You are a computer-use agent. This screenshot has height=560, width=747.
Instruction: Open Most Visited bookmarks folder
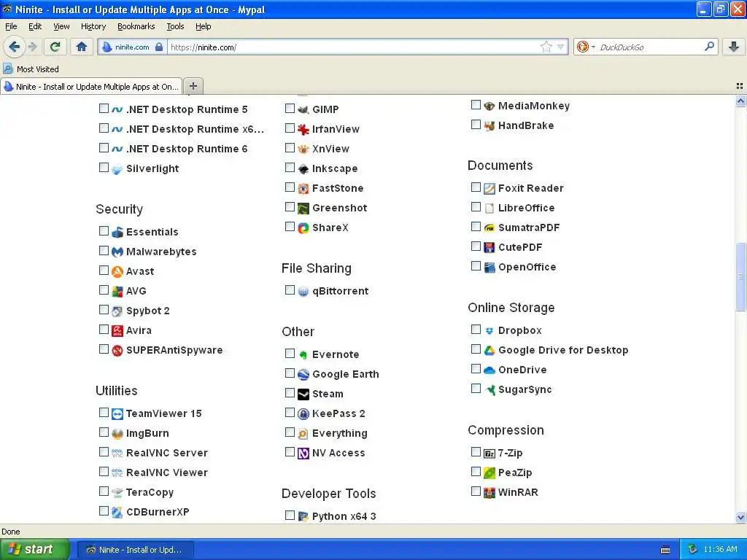[x=31, y=69]
